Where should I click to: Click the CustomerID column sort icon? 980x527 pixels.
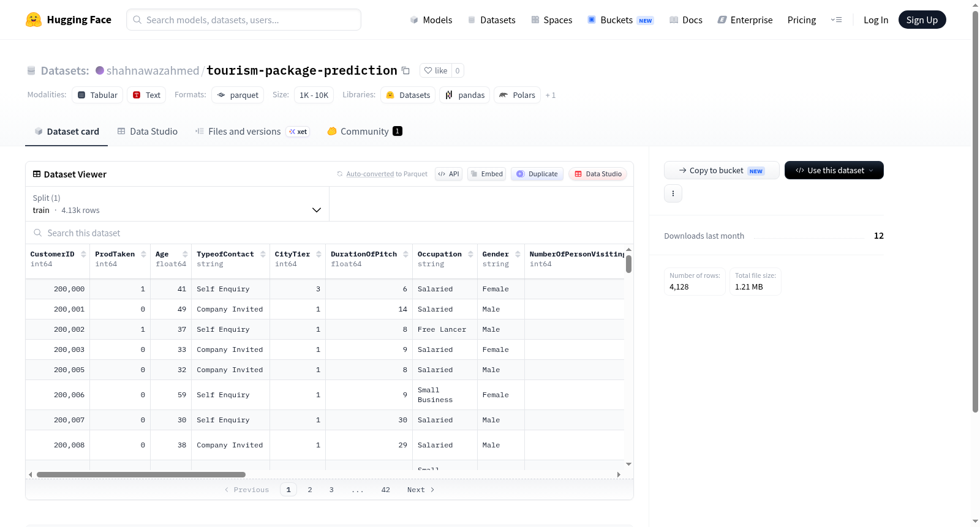[83, 254]
